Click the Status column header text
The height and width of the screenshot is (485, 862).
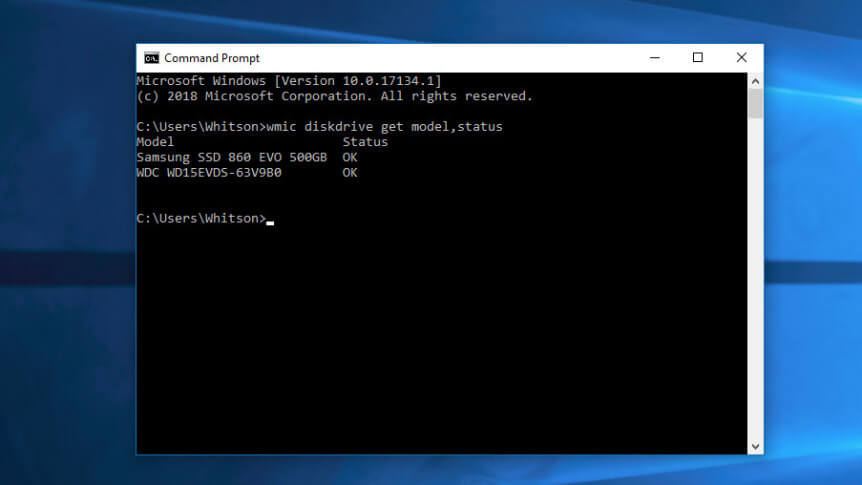point(365,142)
